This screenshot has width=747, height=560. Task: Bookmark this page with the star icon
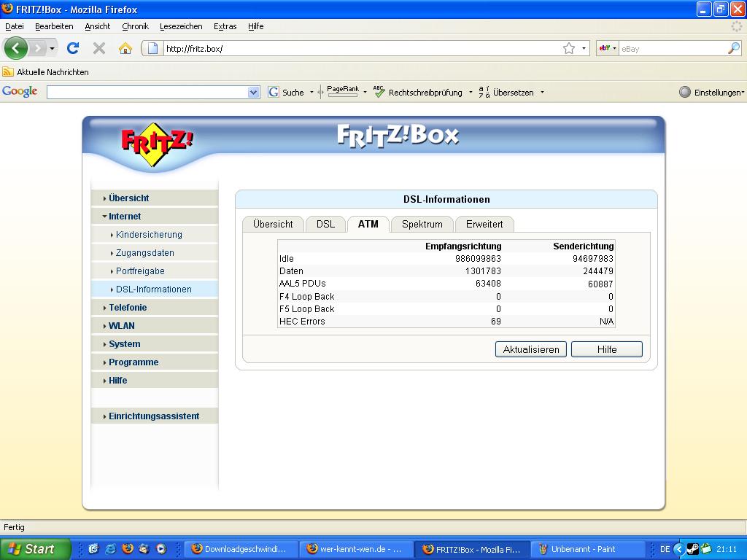coord(569,48)
